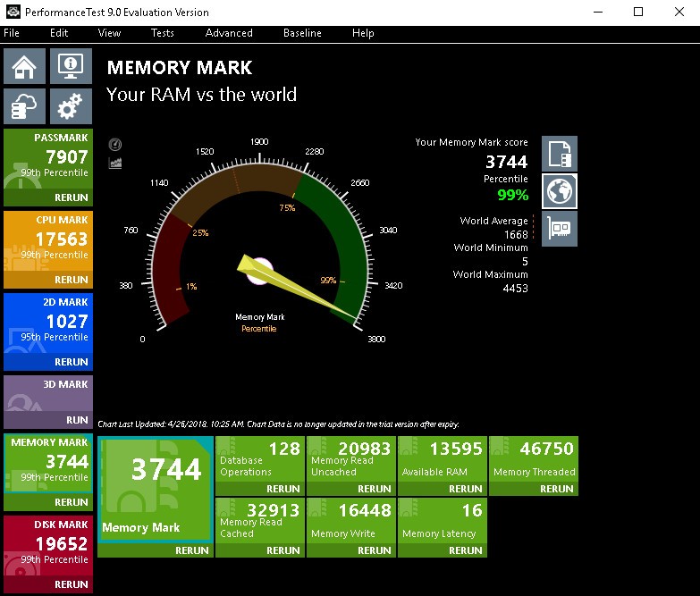
Task: Select the world comparison globe icon
Action: 560,191
